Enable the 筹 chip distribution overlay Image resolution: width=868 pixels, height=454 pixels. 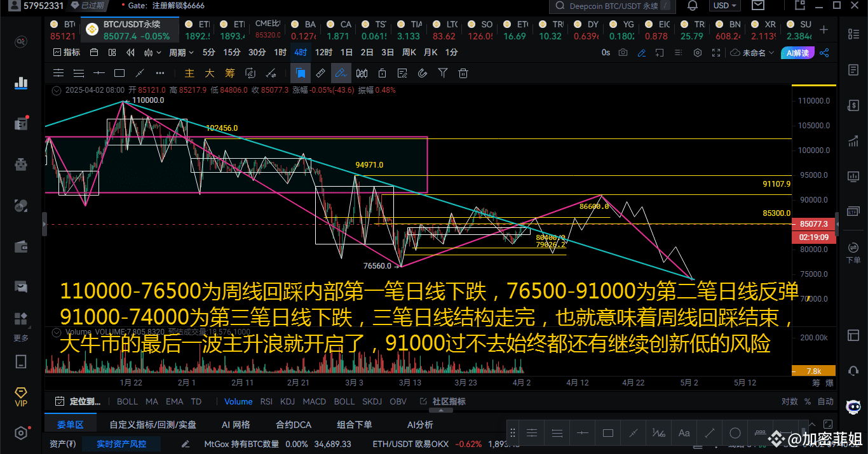(229, 73)
